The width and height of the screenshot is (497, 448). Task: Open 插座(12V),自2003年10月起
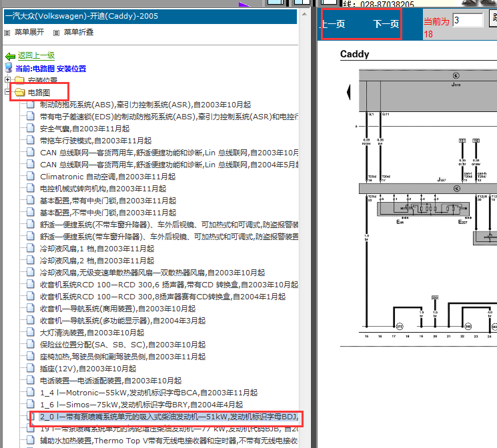pos(88,369)
